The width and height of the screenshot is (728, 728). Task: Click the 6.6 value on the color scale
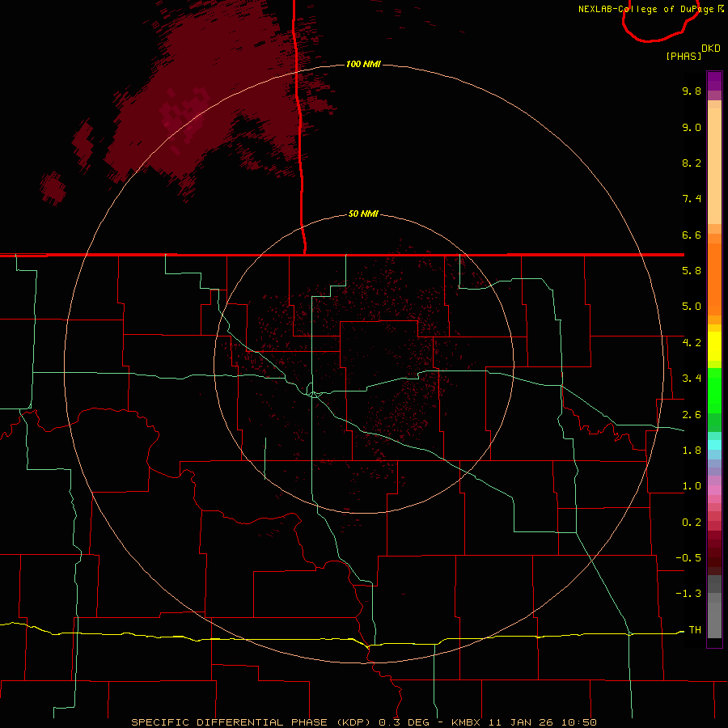[x=692, y=235]
